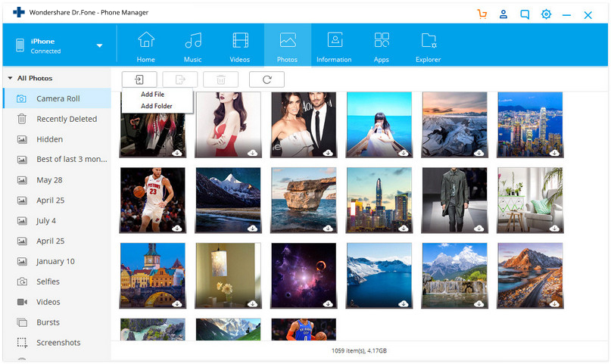Go to the Apps tab
This screenshot has height=364, width=611.
click(382, 46)
